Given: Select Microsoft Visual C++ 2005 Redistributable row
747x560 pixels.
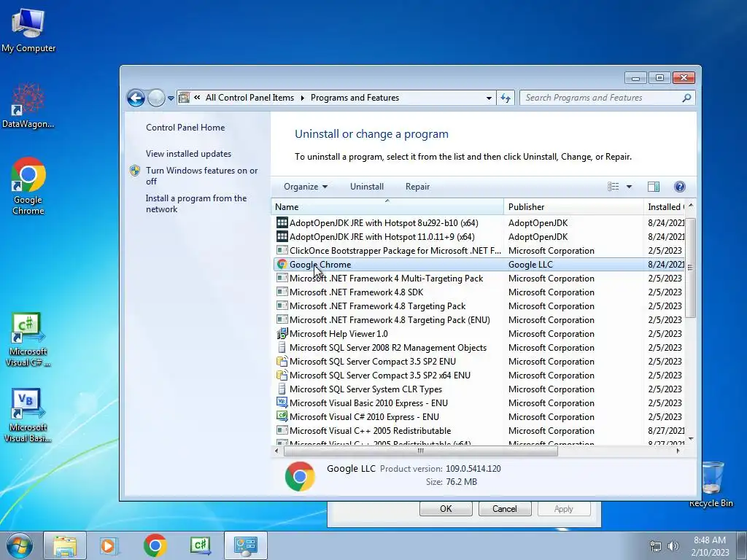Looking at the screenshot, I should pos(479,430).
